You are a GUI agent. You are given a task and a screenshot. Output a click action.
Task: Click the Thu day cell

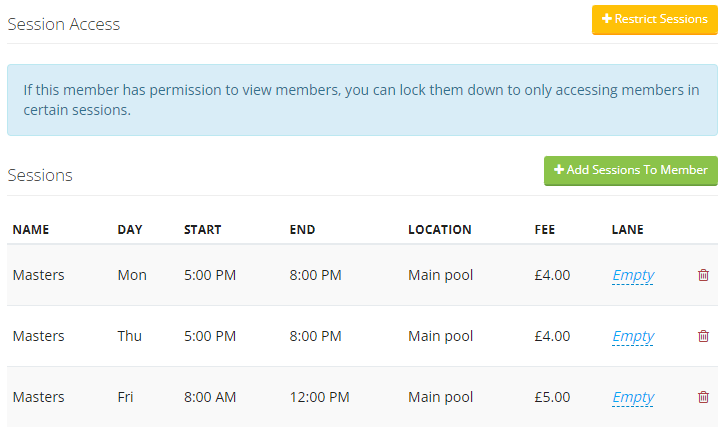click(x=129, y=336)
